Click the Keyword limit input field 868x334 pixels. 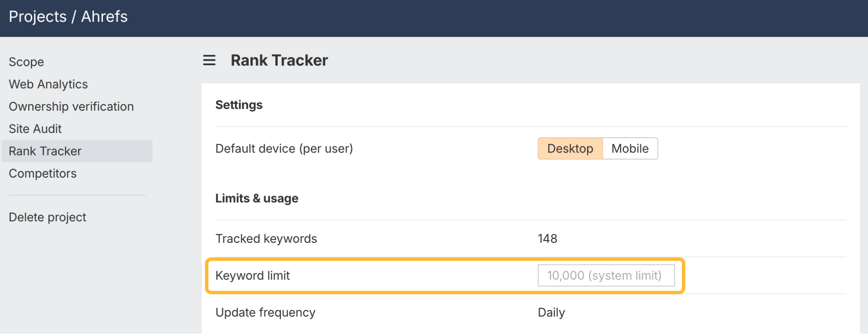[606, 275]
